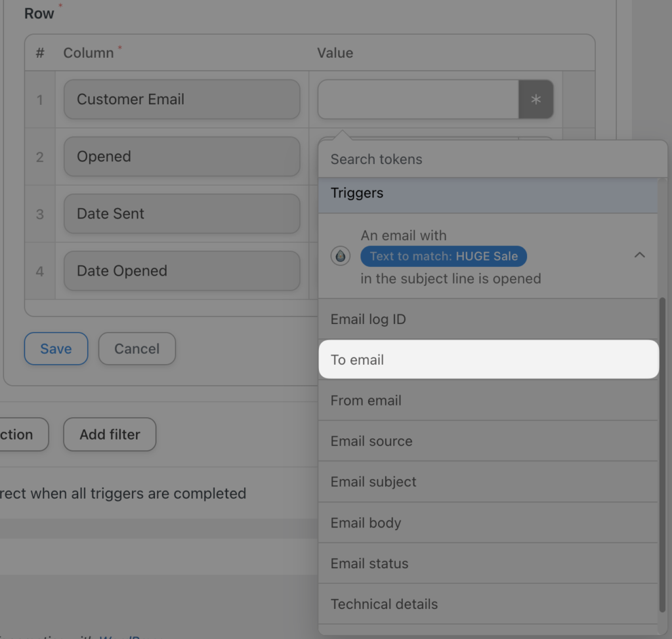
Task: Click the asterisk token button for Customer Email
Action: (x=535, y=100)
